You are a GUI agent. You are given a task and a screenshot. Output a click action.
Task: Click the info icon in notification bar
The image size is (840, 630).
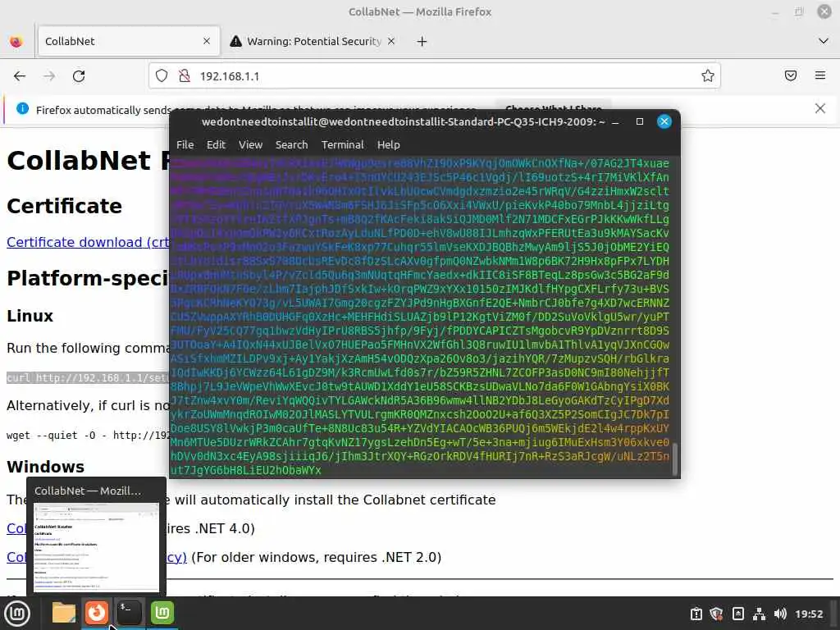point(22,109)
